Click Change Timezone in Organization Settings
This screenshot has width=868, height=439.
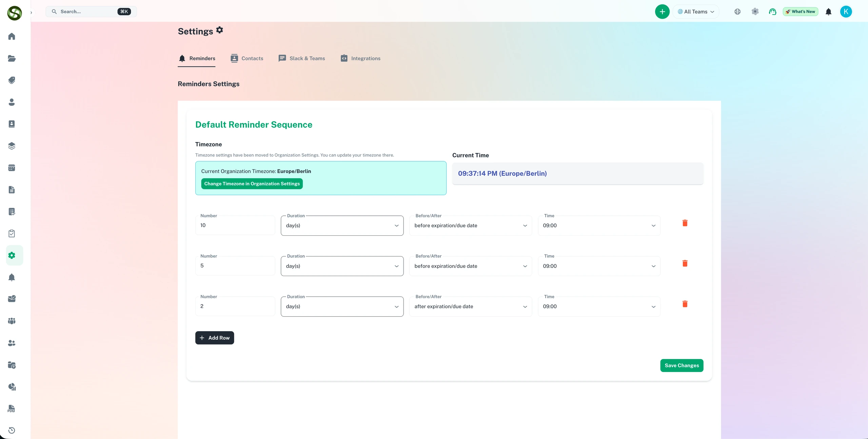[x=252, y=184]
